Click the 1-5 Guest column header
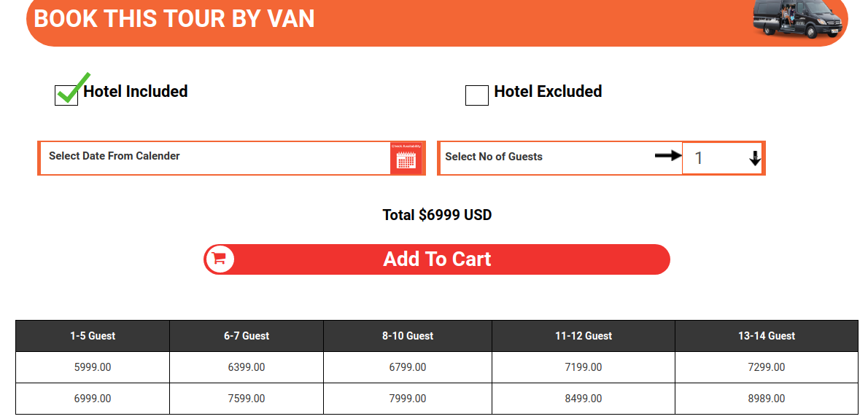Screen dimensions: 868x419 tap(93, 336)
